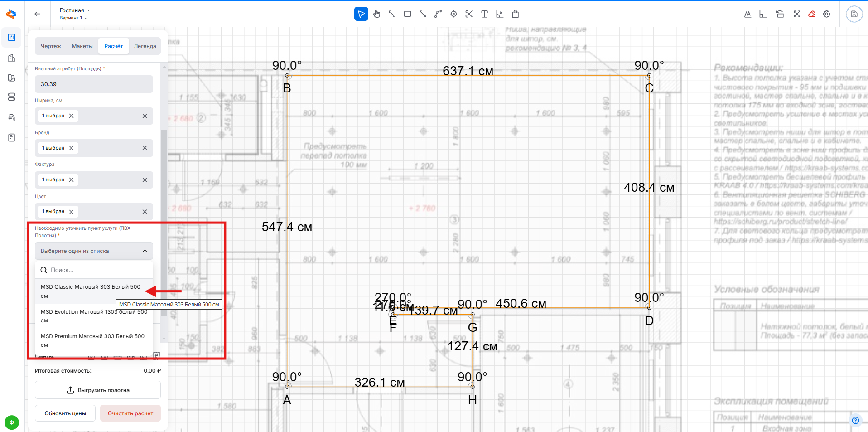This screenshot has width=868, height=432.
Task: Click the fit-to-screen expand arrows icon
Action: click(x=797, y=14)
